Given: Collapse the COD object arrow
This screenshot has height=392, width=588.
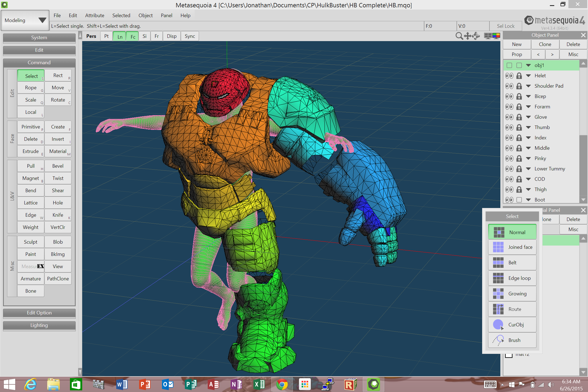Looking at the screenshot, I should click(528, 179).
